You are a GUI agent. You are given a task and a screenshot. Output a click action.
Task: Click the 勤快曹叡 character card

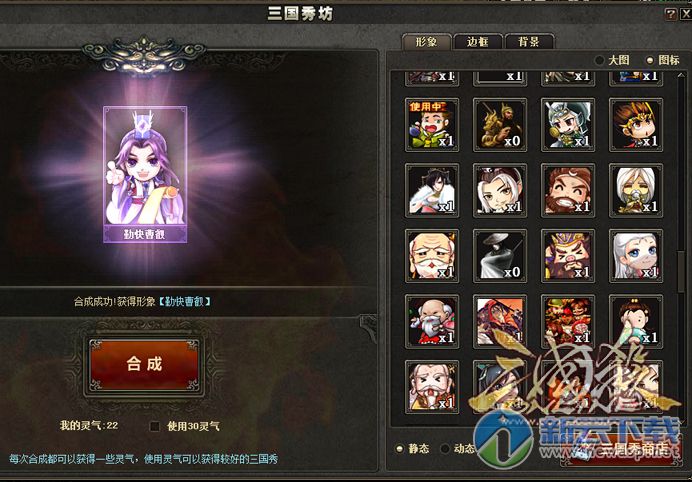tap(145, 174)
